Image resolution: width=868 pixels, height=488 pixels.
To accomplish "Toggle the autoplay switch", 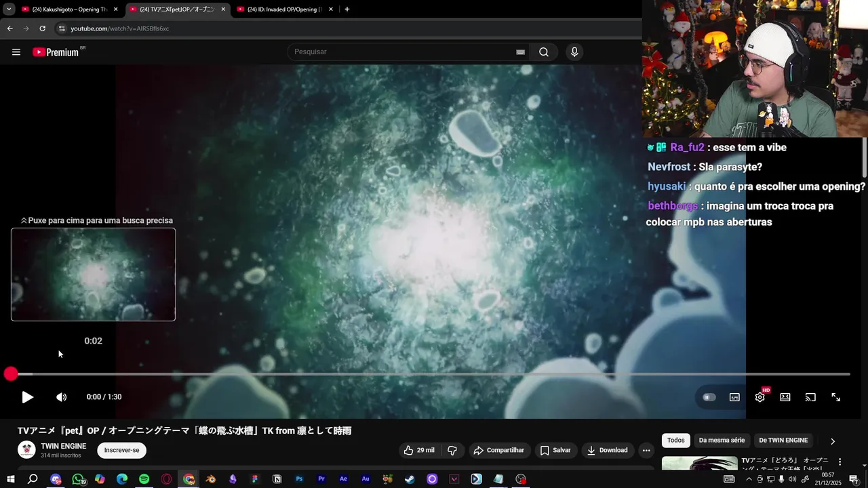I will (709, 397).
